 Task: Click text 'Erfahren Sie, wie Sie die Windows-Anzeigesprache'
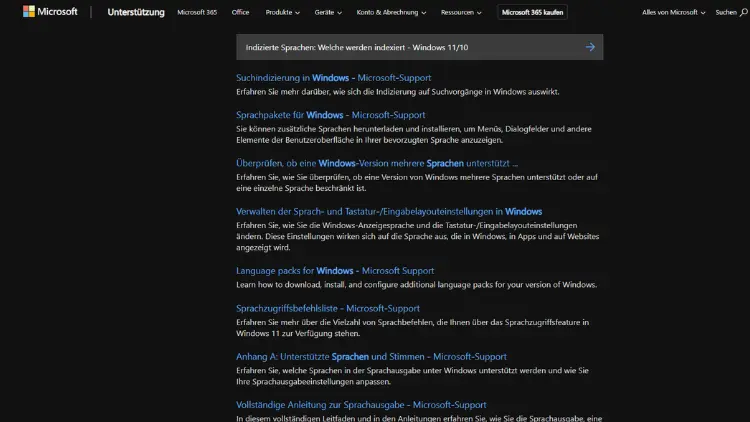point(418,236)
